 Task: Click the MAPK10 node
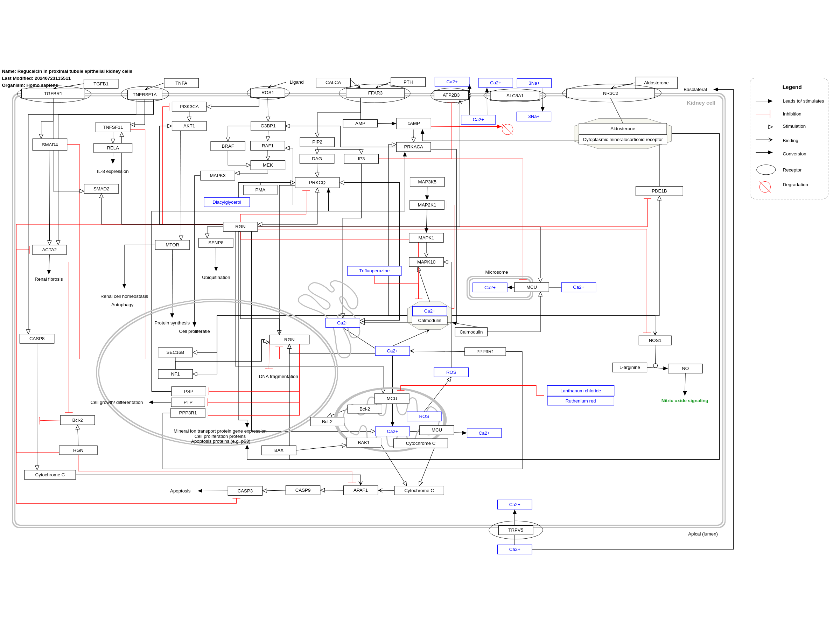426,262
